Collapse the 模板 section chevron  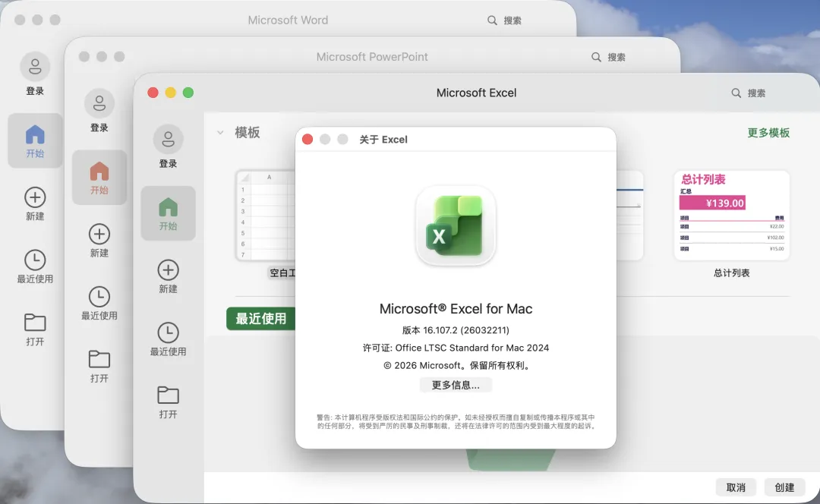coord(220,132)
